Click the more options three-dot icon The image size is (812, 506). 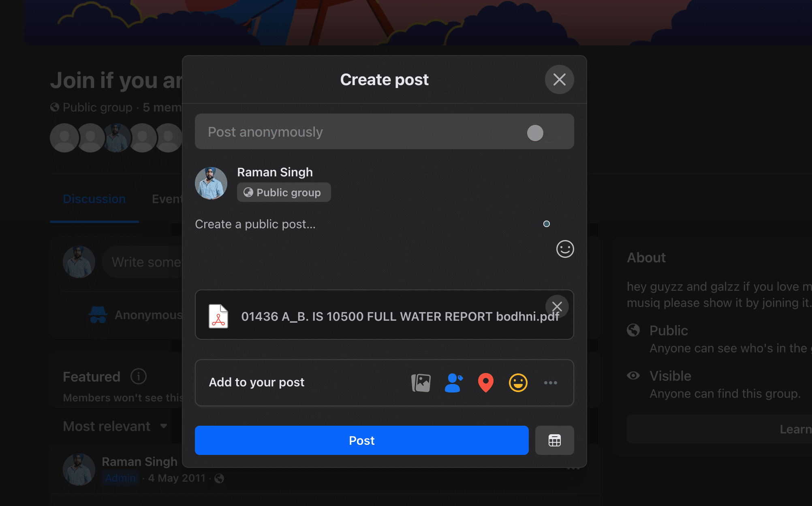(x=549, y=382)
